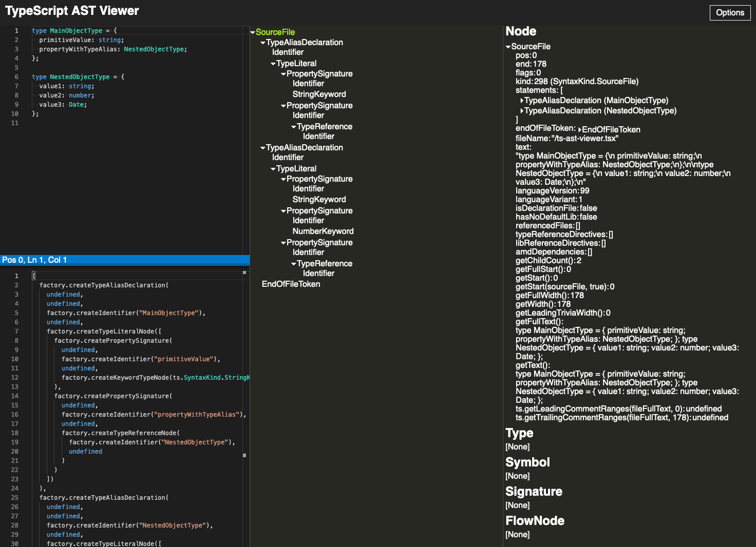Screen dimensions: 756x547
Task: Collapse the SourceFile root tree node
Action: 253,32
